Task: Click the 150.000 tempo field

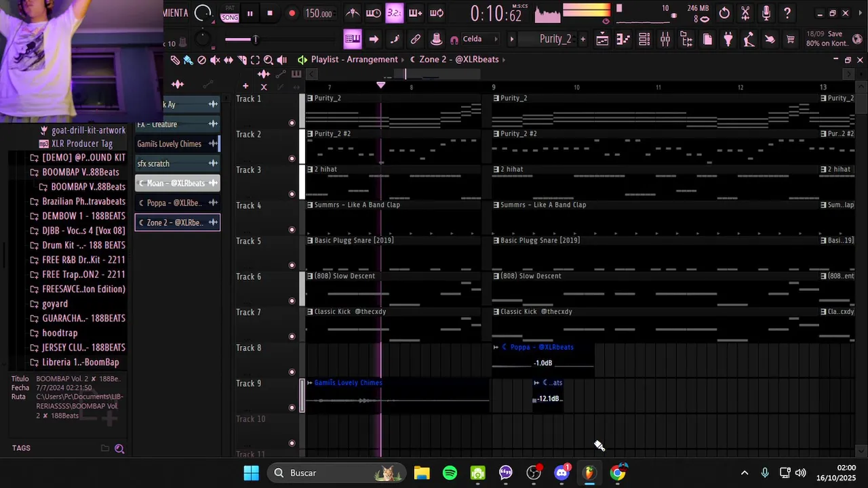Action: pos(318,14)
